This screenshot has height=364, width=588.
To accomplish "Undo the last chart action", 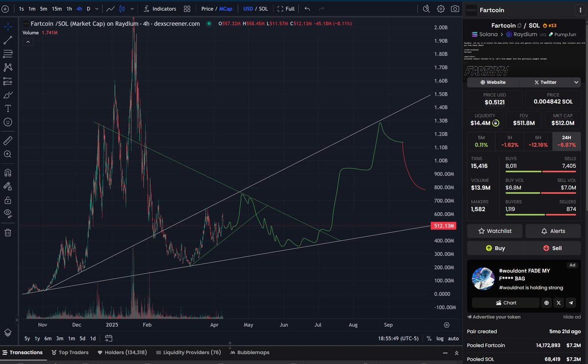I will pyautogui.click(x=307, y=9).
